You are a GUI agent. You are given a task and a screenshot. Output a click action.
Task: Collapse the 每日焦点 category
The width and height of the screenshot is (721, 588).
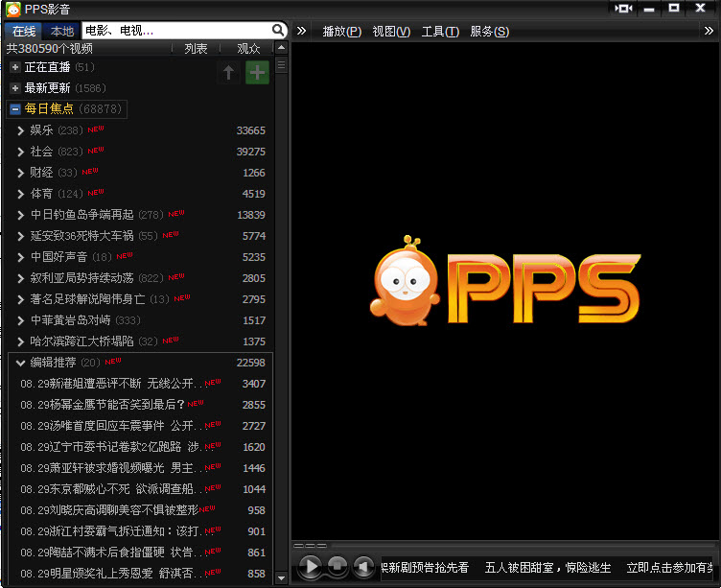tap(15, 109)
